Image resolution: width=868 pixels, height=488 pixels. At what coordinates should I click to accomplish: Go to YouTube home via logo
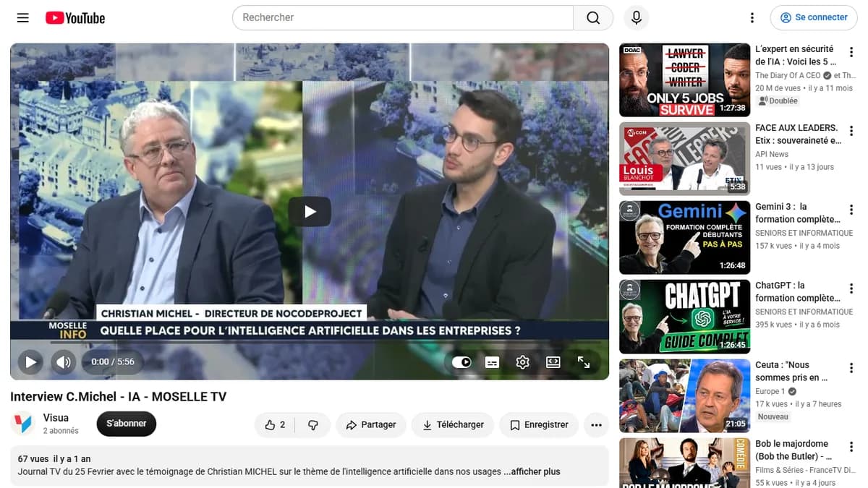point(75,18)
